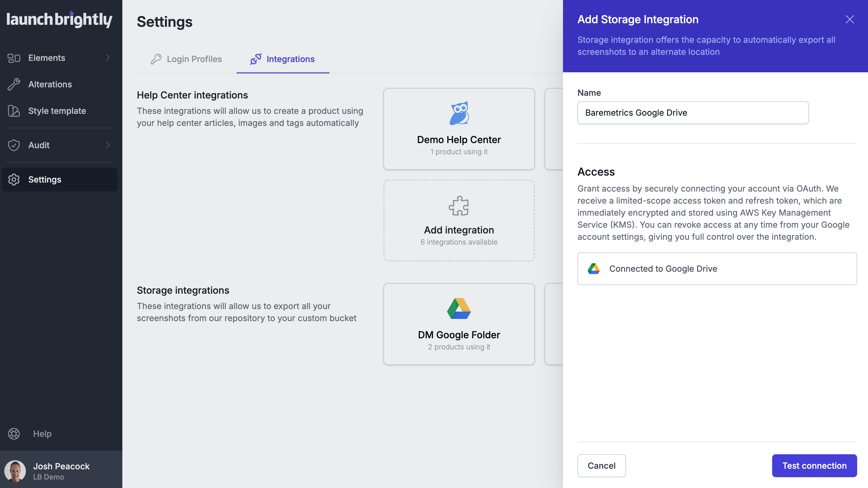Expand the Elements submenu chevron
This screenshot has height=488, width=868.
(108, 58)
